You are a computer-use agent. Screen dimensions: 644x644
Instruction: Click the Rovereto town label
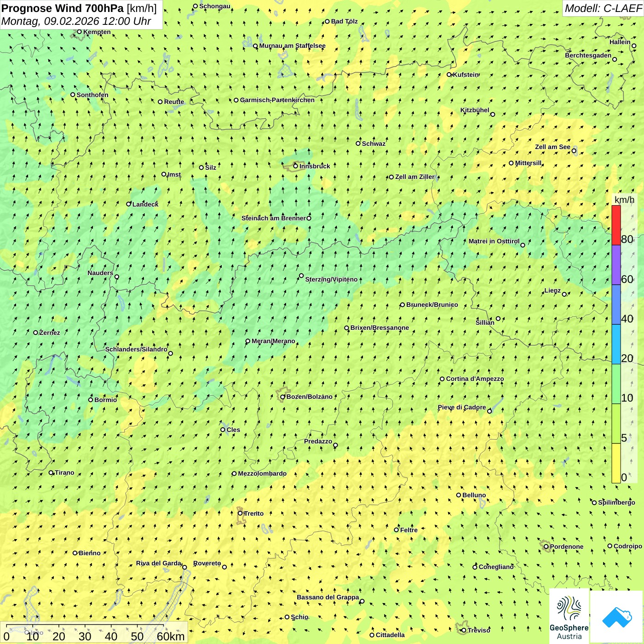coord(207,563)
